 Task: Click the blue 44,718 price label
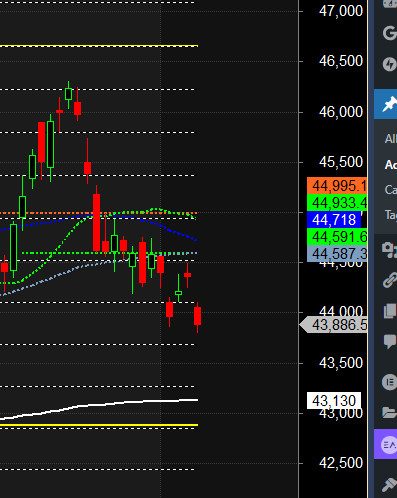coord(334,220)
